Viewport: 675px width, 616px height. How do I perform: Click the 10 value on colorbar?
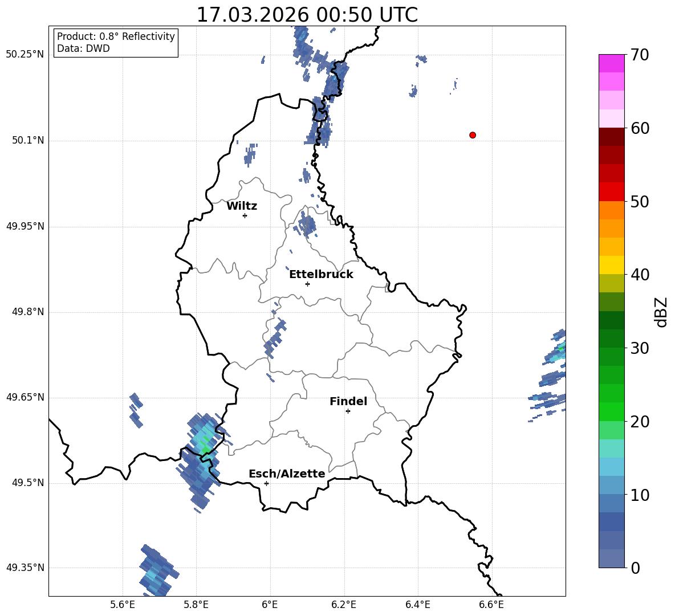point(639,495)
